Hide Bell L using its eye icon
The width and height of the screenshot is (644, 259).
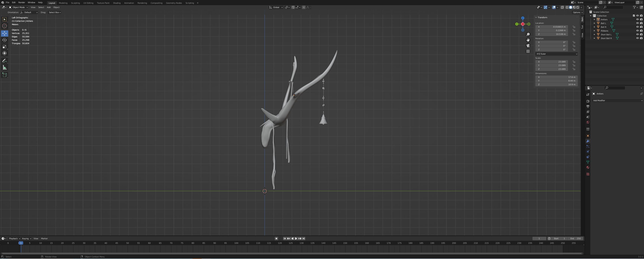tap(637, 23)
